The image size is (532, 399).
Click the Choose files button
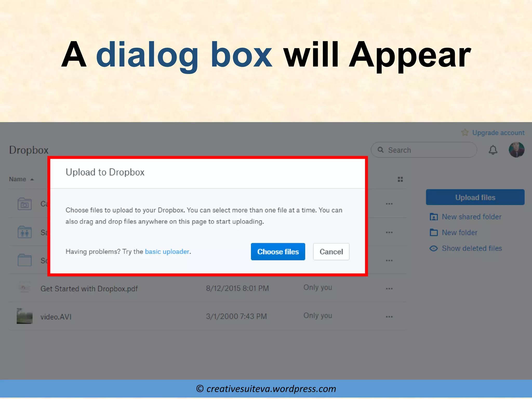coord(278,251)
